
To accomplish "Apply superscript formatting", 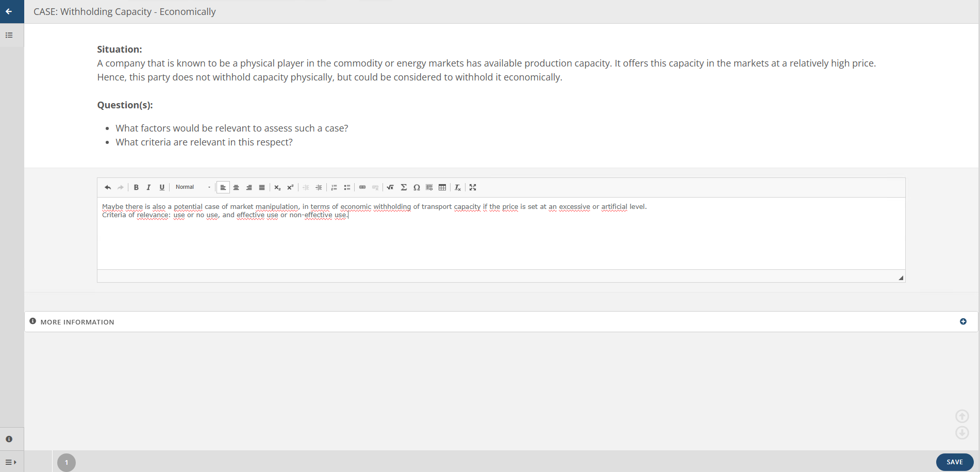I will tap(290, 187).
